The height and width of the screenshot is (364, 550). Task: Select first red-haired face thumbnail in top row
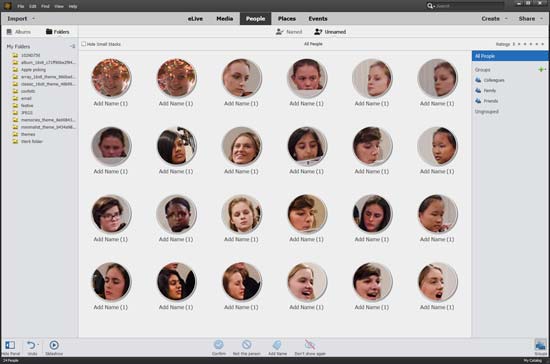pos(111,78)
